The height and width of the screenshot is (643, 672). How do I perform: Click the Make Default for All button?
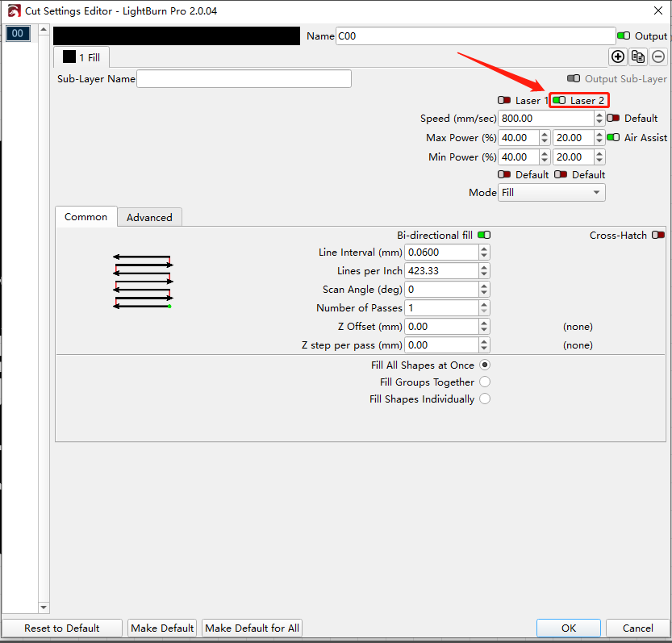coord(252,628)
